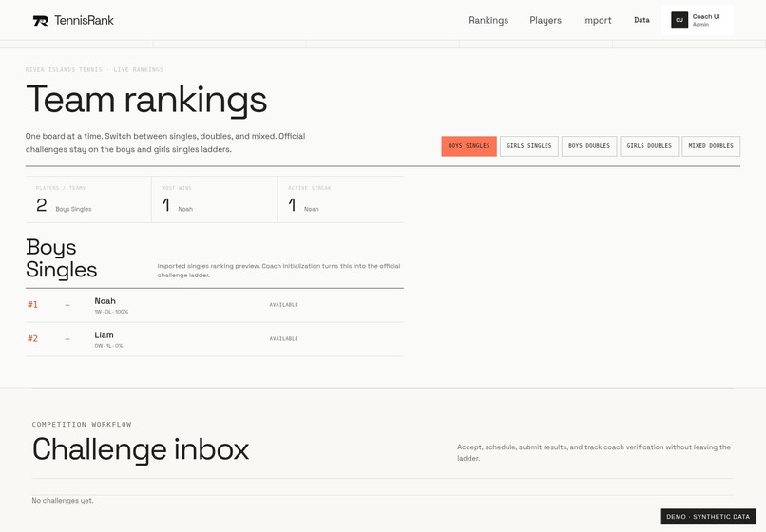The height and width of the screenshot is (532, 766).
Task: Click the Team rankings page title
Action: coord(146,100)
